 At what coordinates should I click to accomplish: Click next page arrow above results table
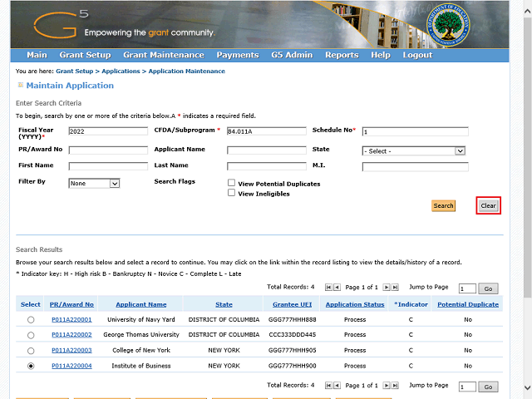pyautogui.click(x=386, y=287)
